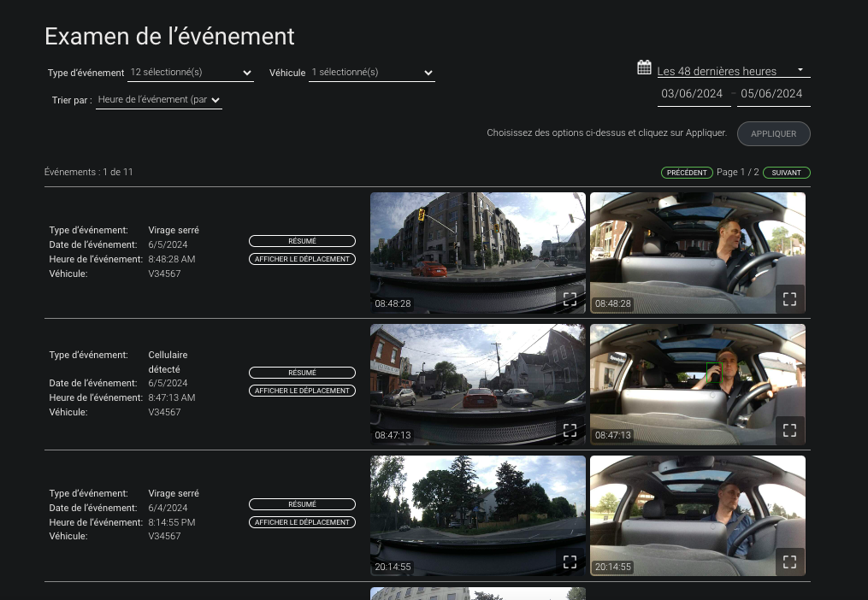The image size is (868, 600).
Task: Select the Examen de l'événement heading
Action: (x=169, y=37)
